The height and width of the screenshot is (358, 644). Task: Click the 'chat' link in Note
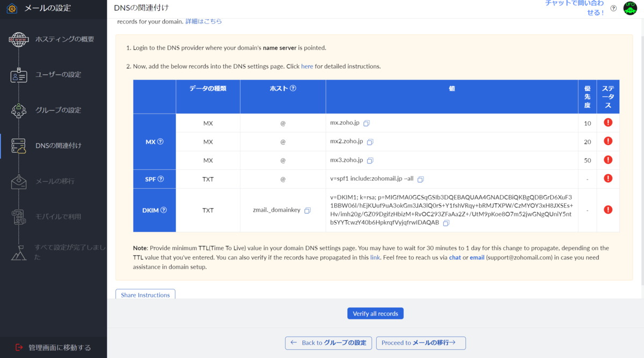click(x=455, y=258)
